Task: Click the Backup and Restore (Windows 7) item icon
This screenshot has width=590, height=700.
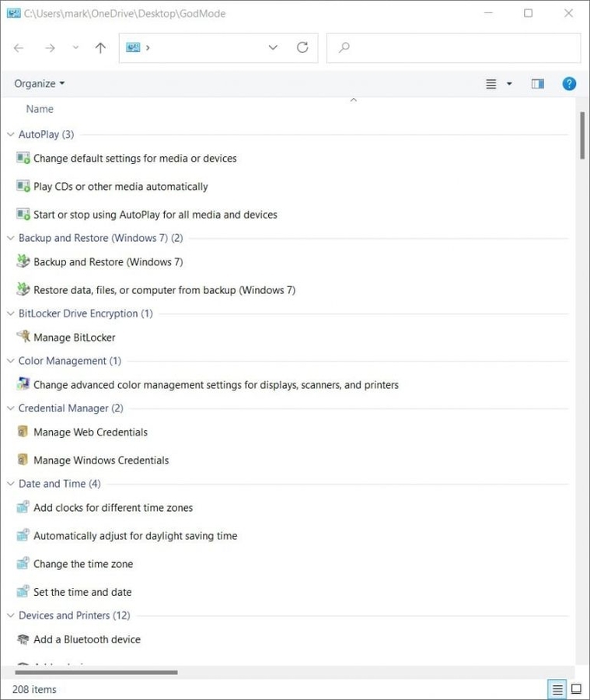Action: 23,261
